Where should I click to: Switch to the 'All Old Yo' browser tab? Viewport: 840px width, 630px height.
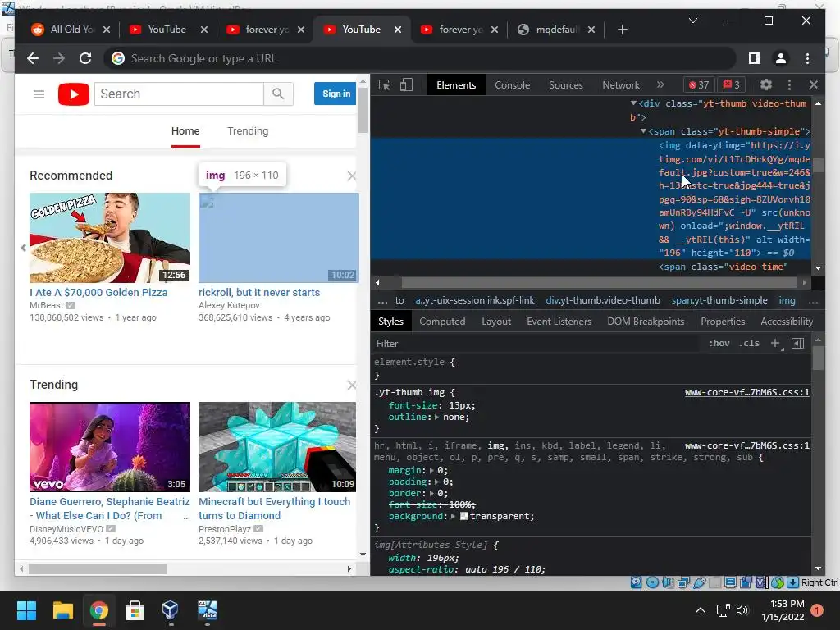coord(71,30)
